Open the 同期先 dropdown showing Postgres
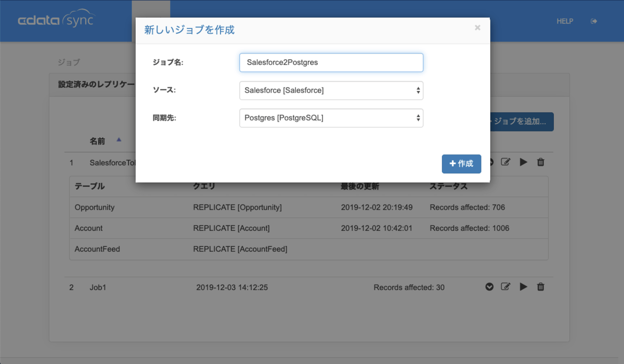 click(x=331, y=118)
